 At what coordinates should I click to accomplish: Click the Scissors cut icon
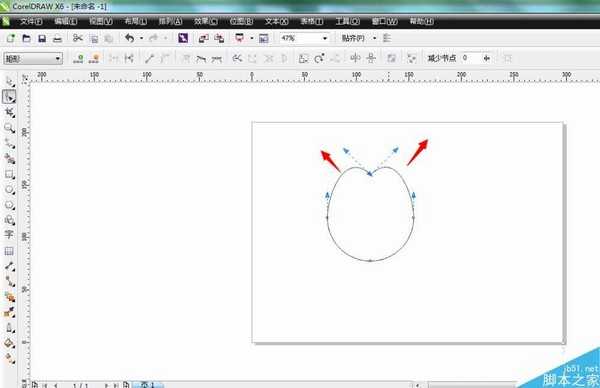tap(78, 38)
